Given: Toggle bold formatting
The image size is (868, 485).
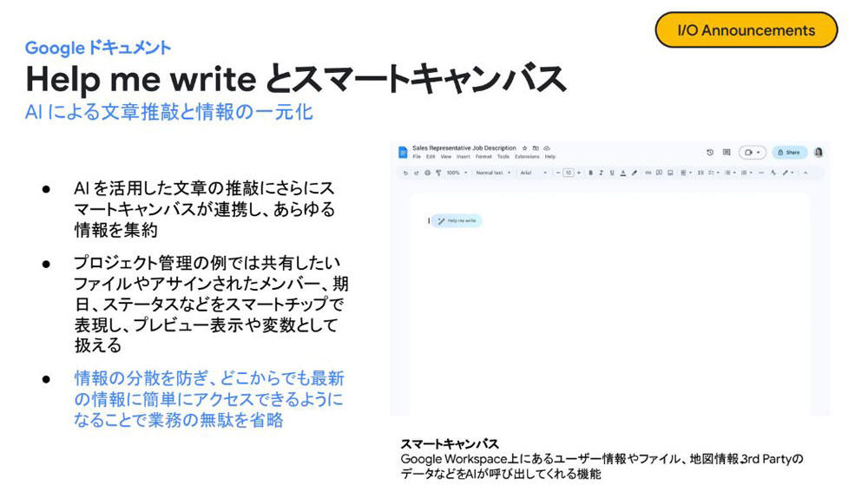Looking at the screenshot, I should (x=590, y=173).
